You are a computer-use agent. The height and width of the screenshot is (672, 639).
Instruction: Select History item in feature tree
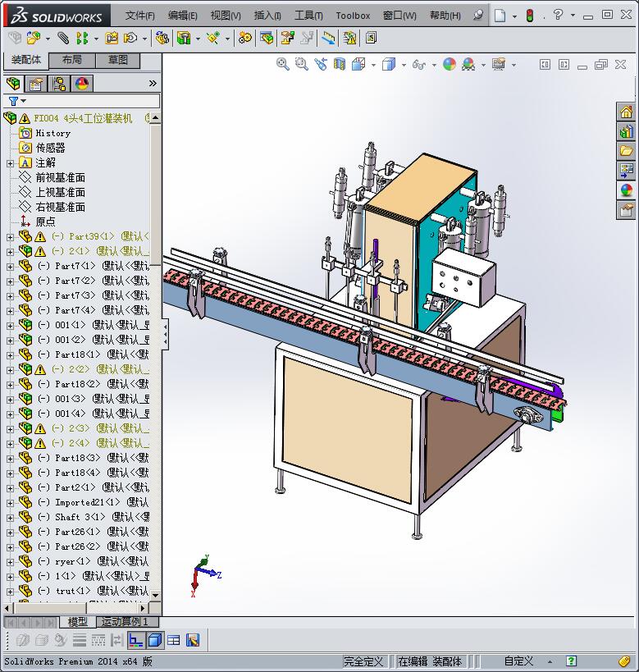point(52,133)
